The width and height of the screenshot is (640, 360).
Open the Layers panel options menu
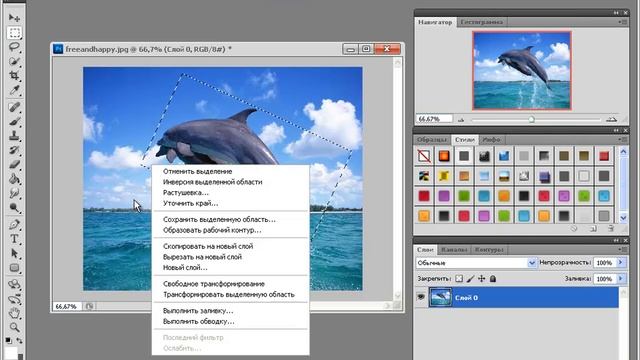click(623, 249)
